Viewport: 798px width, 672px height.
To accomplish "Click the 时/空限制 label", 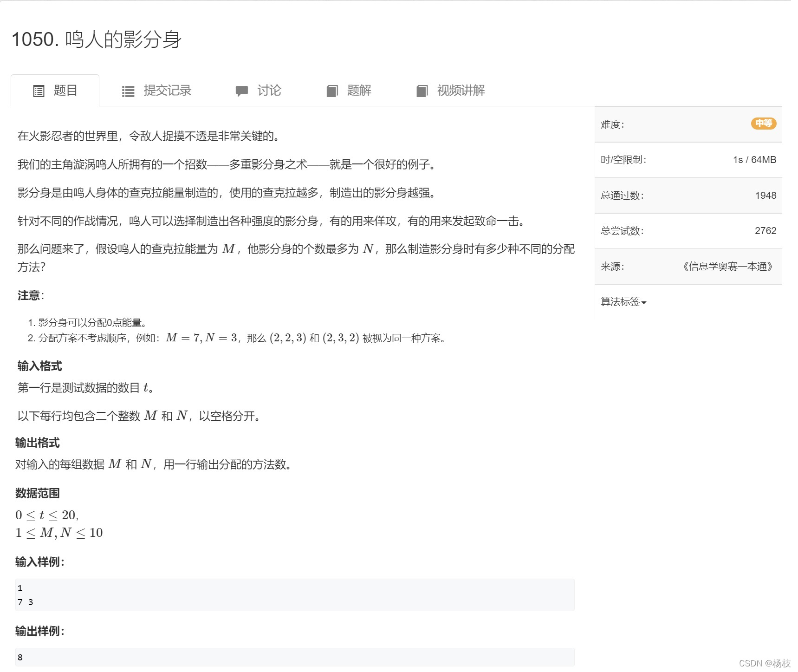I will (623, 160).
